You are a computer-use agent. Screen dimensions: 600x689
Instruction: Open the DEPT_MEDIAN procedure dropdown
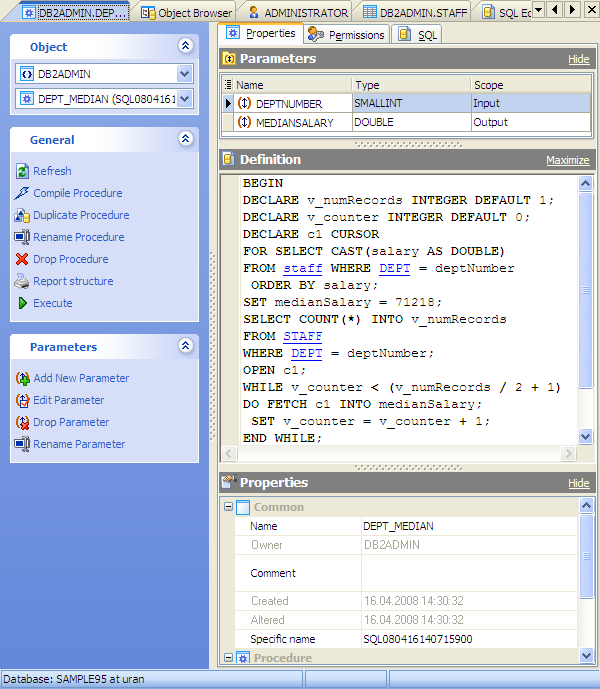pos(184,98)
